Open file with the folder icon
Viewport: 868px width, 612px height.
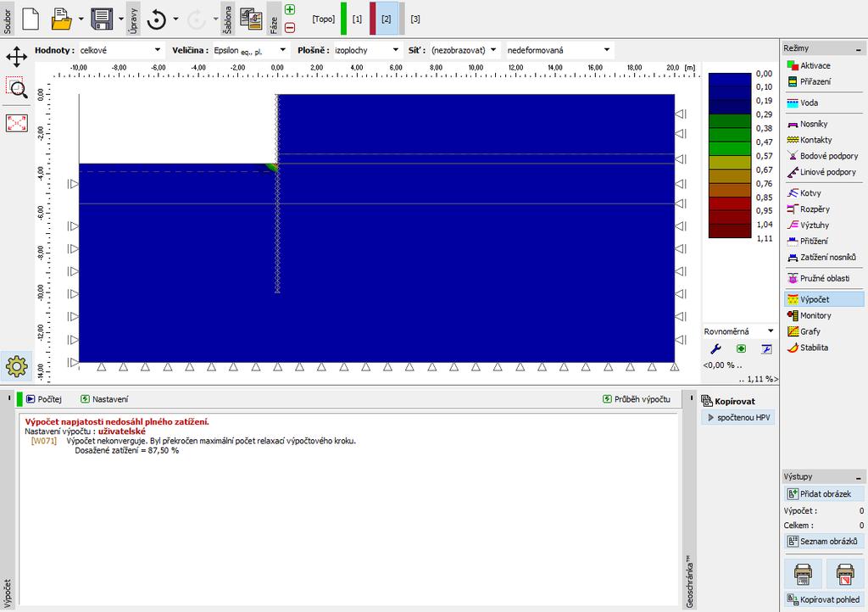coord(61,19)
